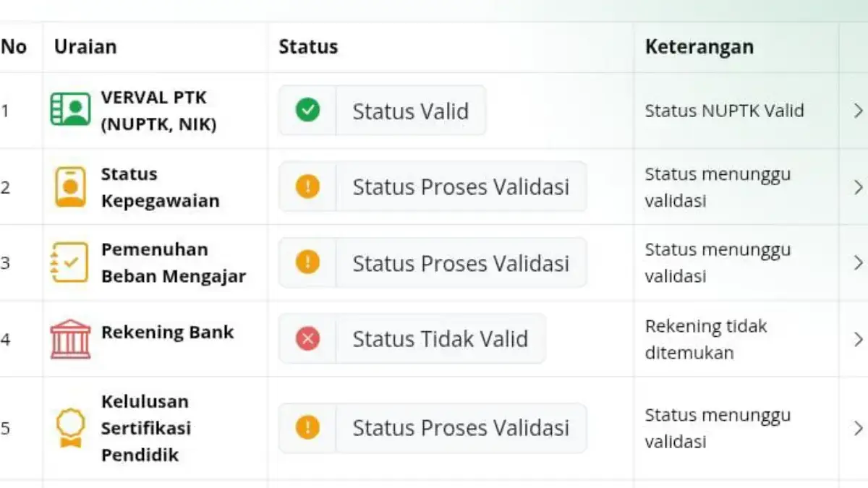Screen dimensions: 868x488
Task: Click the yellow warning icon on Status Kepegawaian row
Action: tap(306, 186)
